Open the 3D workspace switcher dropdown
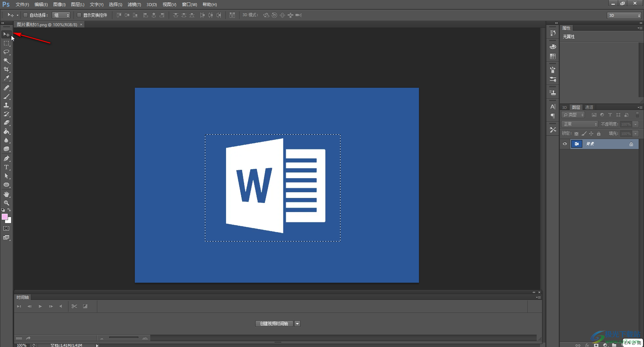Image resolution: width=644 pixels, height=347 pixels. click(x=624, y=15)
